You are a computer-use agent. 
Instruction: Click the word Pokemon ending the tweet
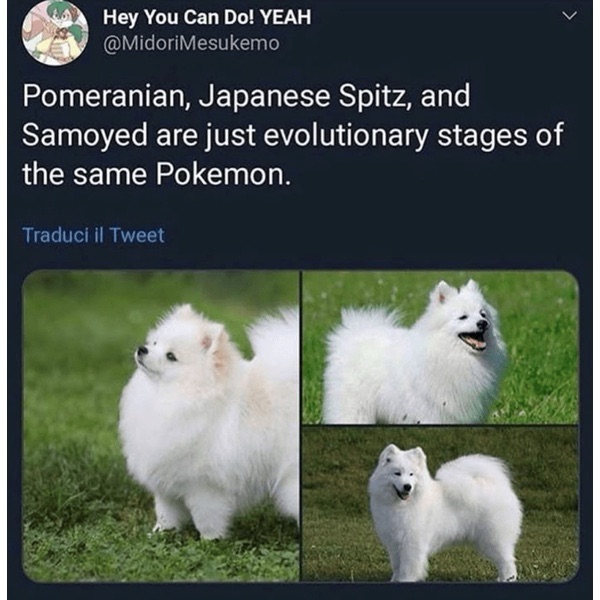[221, 174]
